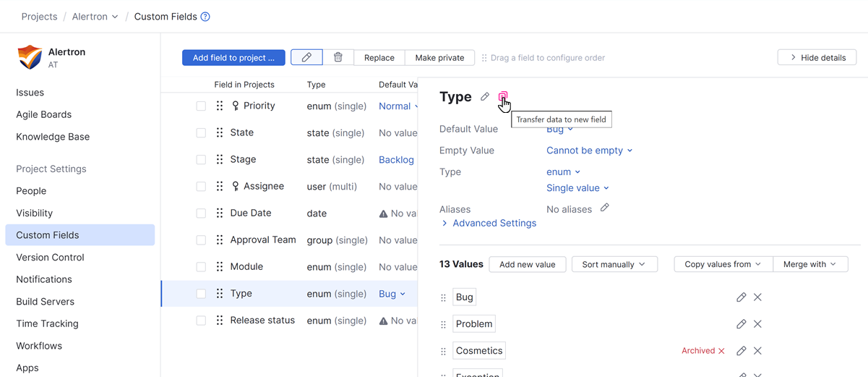Screen dimensions: 868x377
Task: Grab the drag handle for Cosmetics value
Action: pyautogui.click(x=444, y=351)
